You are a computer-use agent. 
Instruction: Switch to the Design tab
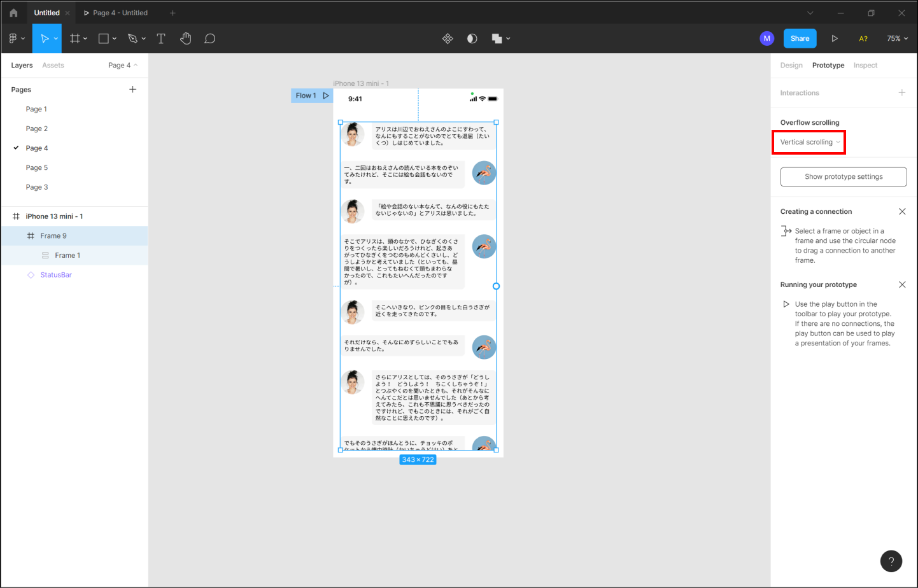tap(791, 66)
